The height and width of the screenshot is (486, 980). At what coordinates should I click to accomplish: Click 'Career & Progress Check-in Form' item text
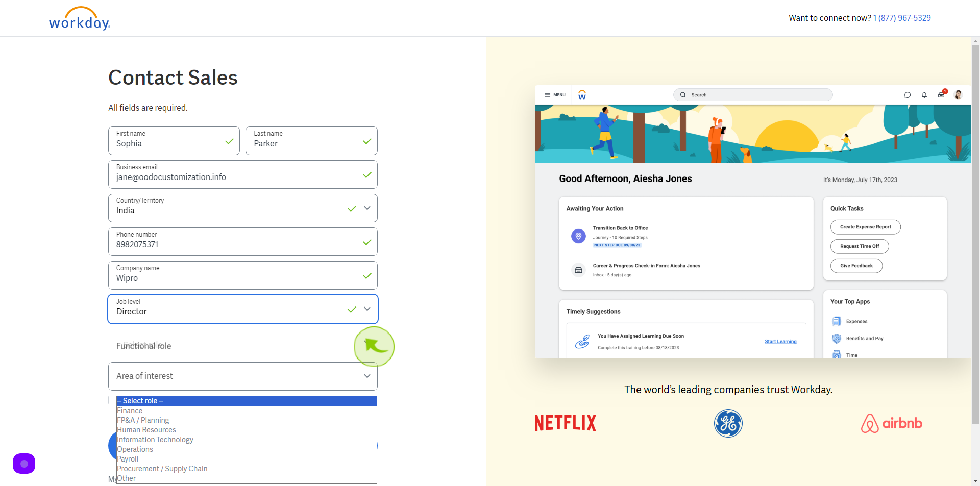click(646, 266)
